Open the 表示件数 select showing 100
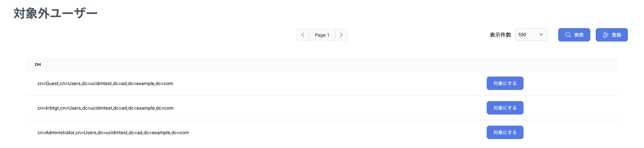The image size is (644, 148). (531, 35)
